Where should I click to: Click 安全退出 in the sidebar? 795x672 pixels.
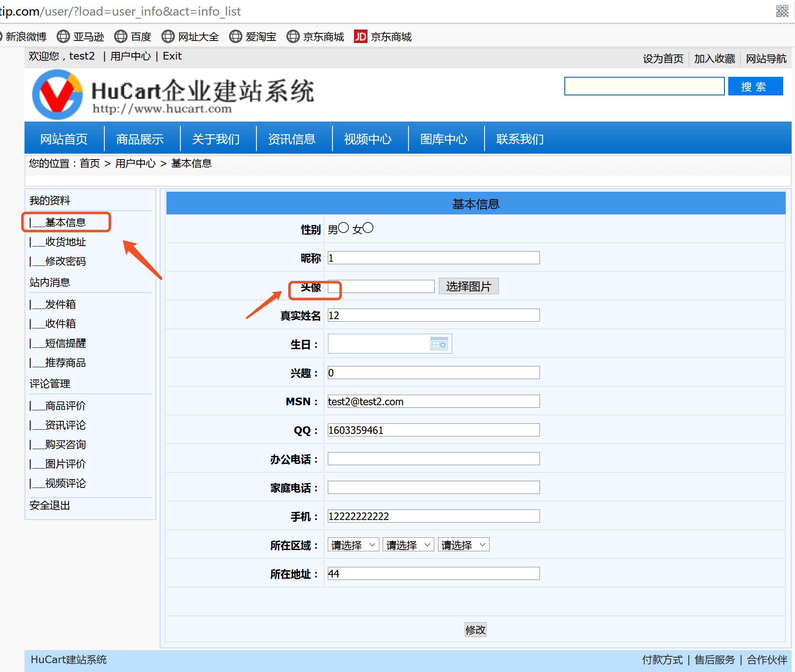click(x=50, y=505)
